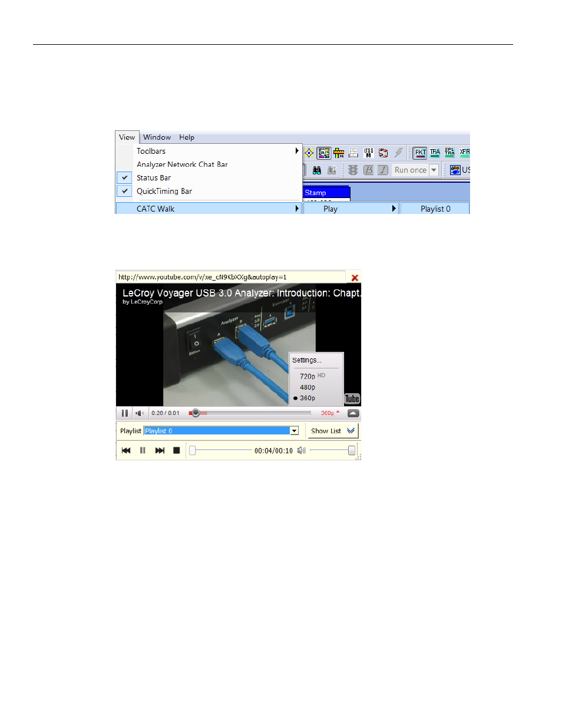Screen dimensions: 562x728
Task: Open the Playlist 0 combo box
Action: coord(221,431)
